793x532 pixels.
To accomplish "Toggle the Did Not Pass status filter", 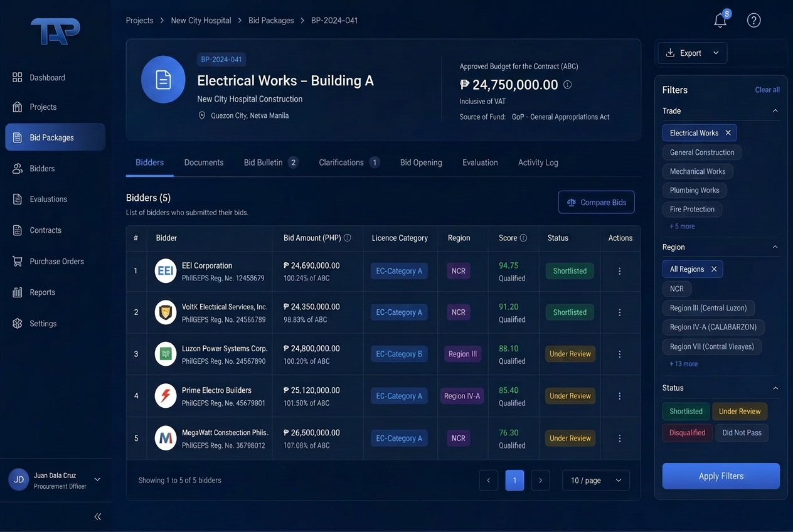I will click(x=742, y=433).
